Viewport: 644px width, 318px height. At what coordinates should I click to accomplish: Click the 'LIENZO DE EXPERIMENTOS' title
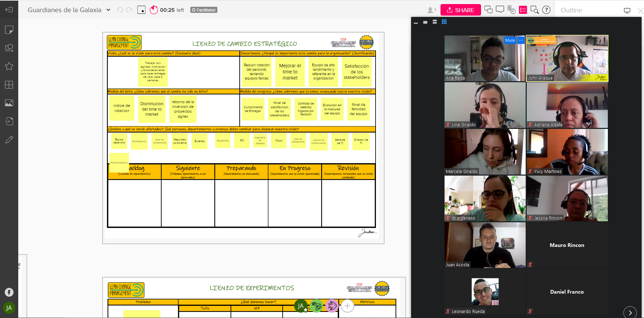[252, 288]
